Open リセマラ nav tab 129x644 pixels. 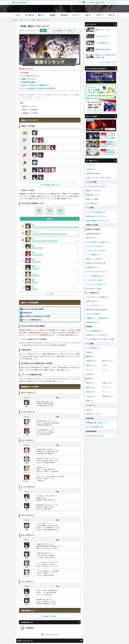pyautogui.click(x=18, y=15)
